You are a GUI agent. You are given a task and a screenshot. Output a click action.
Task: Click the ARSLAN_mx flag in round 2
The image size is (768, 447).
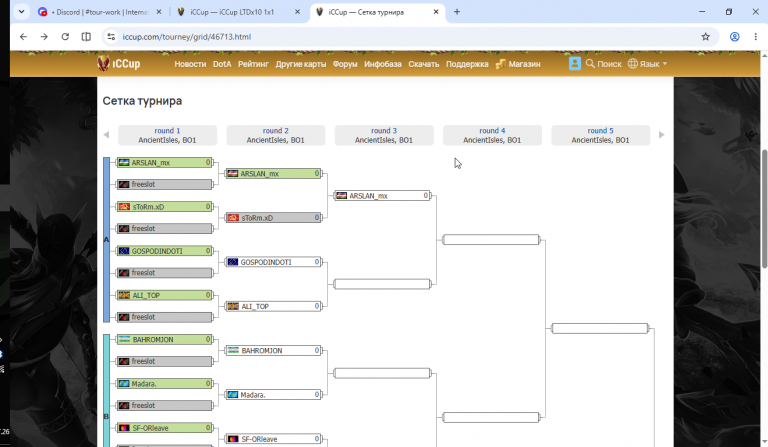tap(233, 173)
